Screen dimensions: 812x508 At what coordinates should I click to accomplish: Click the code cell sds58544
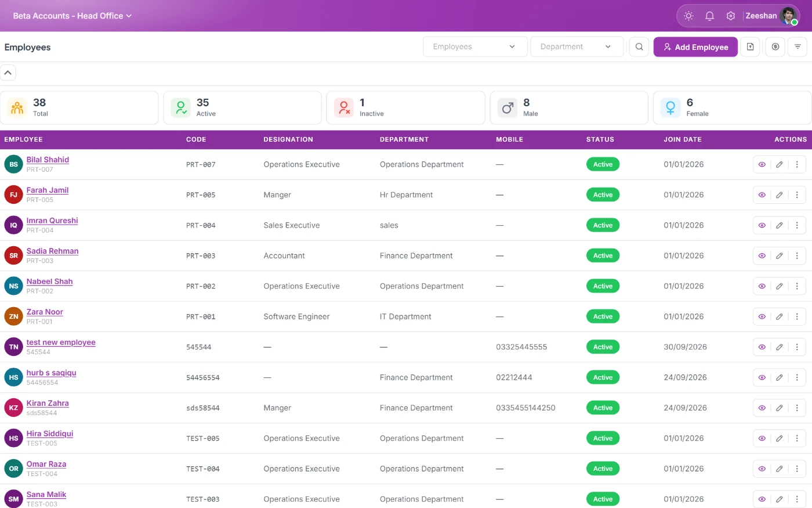tap(203, 408)
